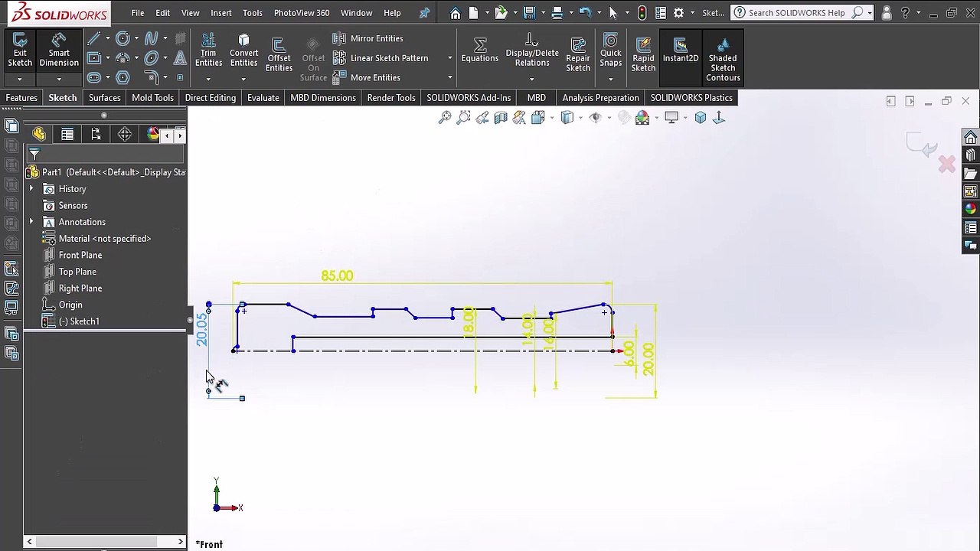This screenshot has width=980, height=551.
Task: Open the Quick Snaps dropdown arrow
Action: (611, 79)
